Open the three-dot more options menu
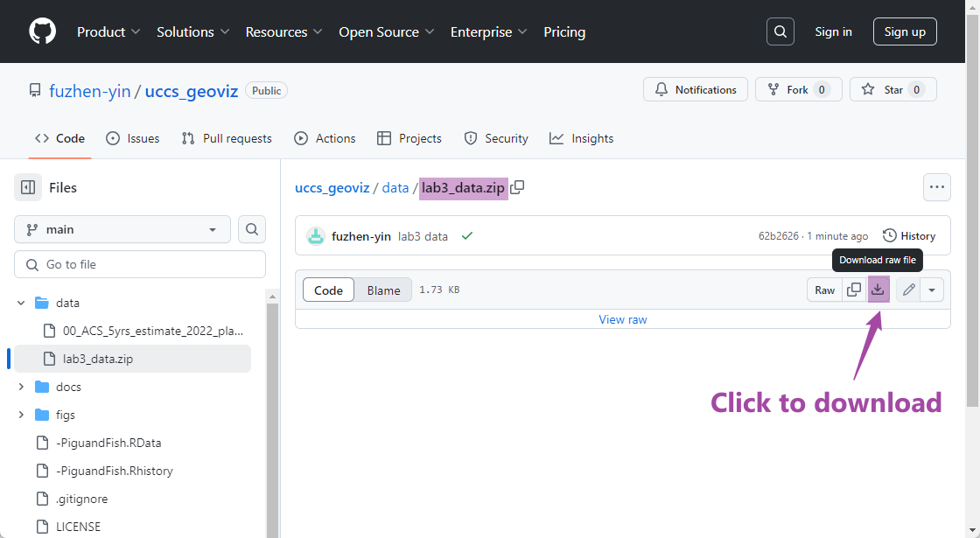The height and width of the screenshot is (538, 980). [x=937, y=187]
